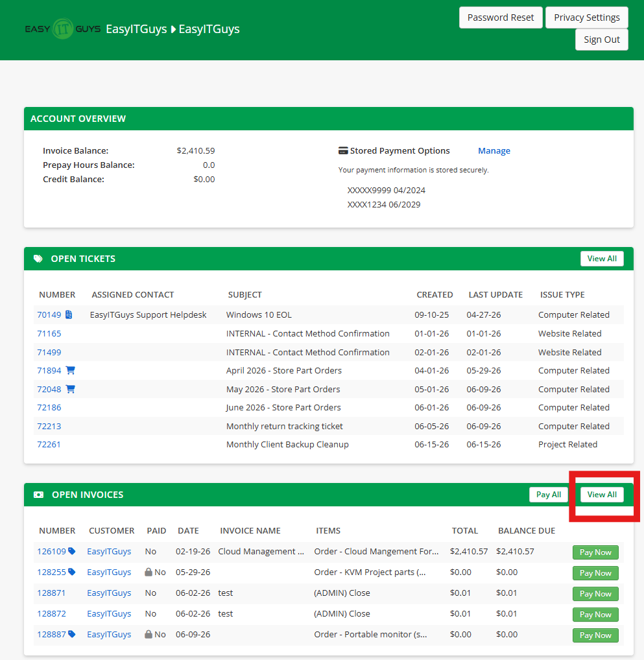Pay Now for invoice 128887

(x=595, y=635)
